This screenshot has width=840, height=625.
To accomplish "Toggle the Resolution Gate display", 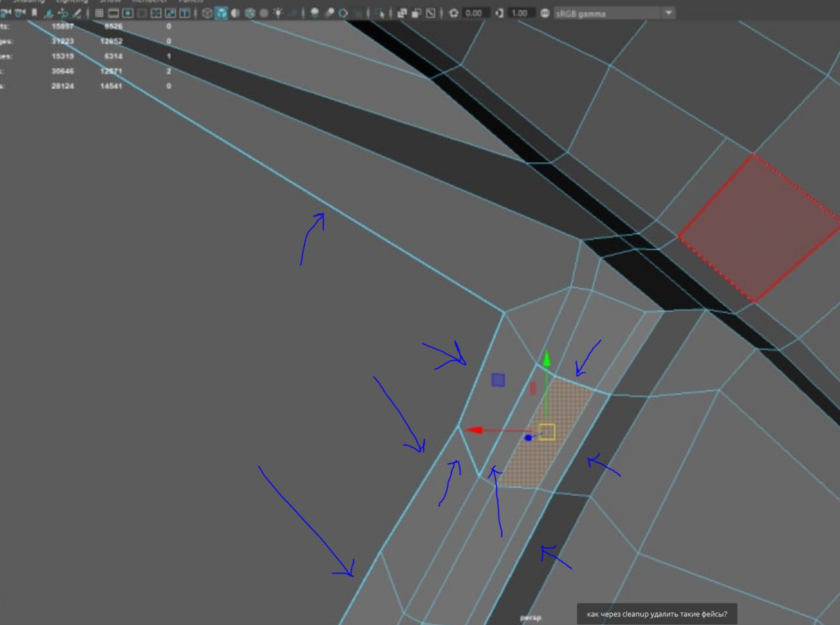I will click(128, 12).
